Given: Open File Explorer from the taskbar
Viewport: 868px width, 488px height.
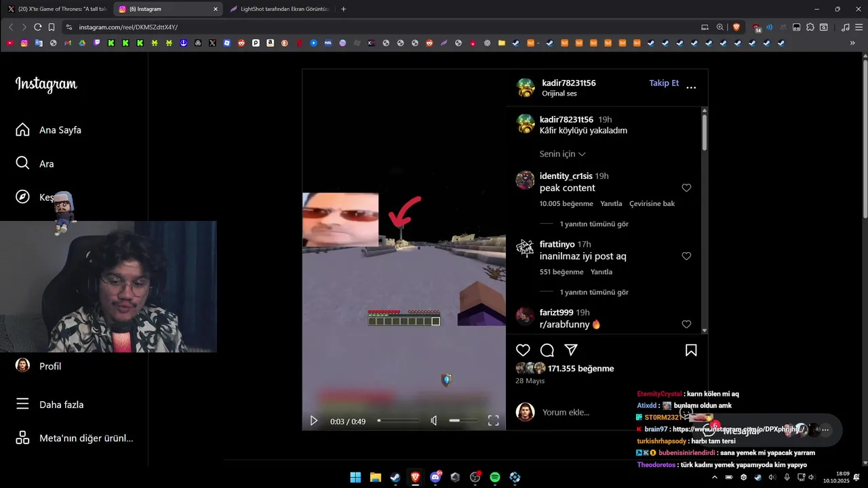Looking at the screenshot, I should [375, 477].
